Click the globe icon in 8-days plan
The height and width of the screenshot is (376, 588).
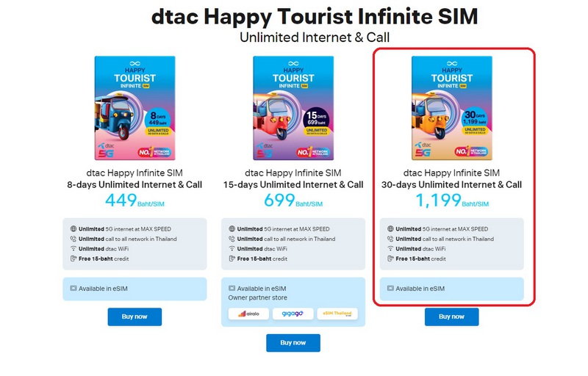click(73, 229)
